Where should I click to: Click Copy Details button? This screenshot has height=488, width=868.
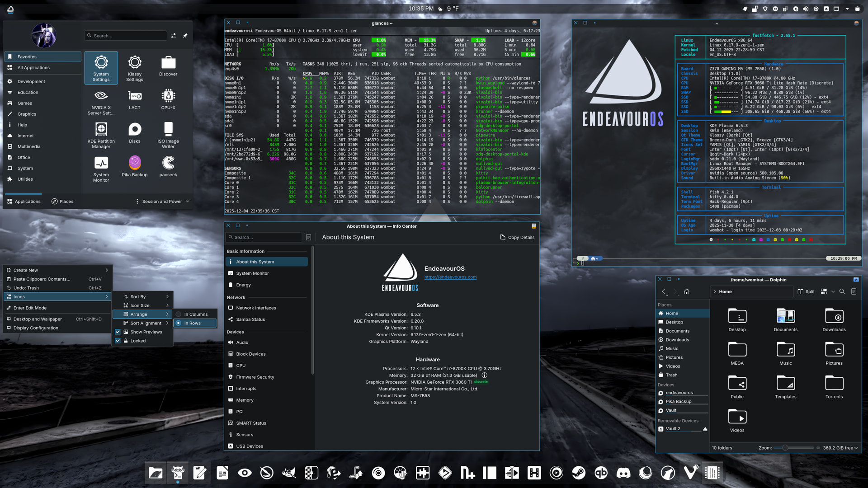[517, 237]
